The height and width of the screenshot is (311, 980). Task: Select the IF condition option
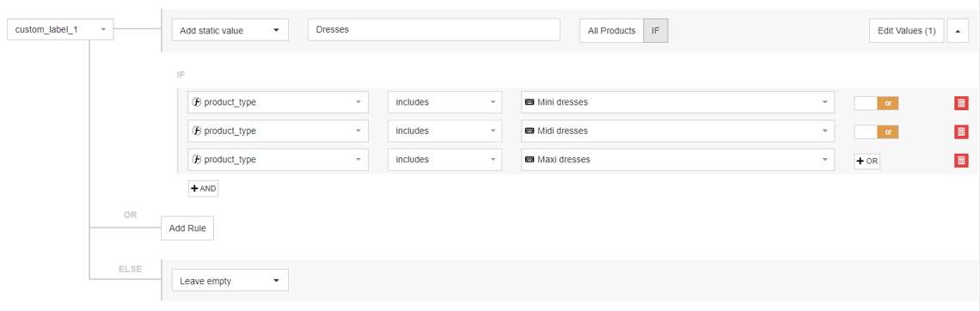(x=656, y=31)
